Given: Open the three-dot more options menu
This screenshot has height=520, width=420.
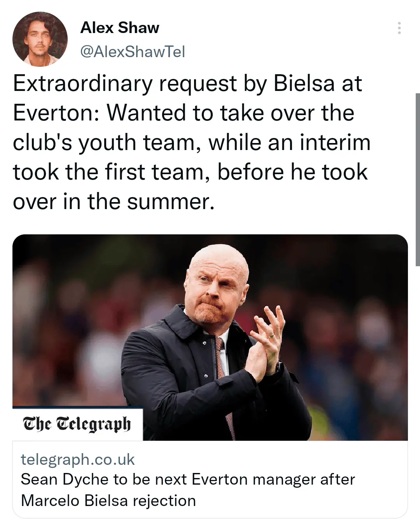Looking at the screenshot, I should [399, 28].
